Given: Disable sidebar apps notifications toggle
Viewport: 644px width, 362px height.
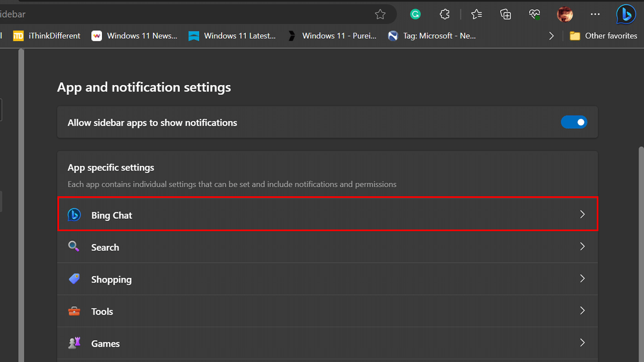Looking at the screenshot, I should tap(574, 123).
